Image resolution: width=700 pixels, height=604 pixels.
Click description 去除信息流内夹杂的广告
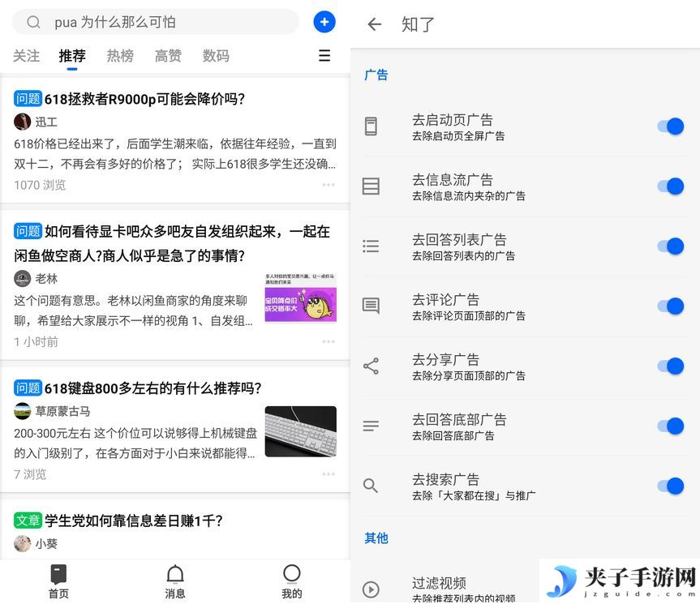[469, 196]
